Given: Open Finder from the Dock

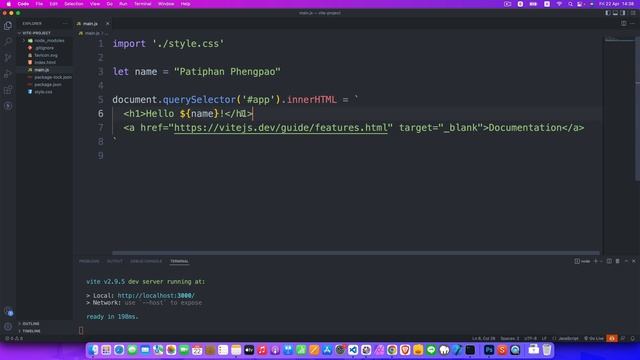Looking at the screenshot, I should tap(93, 350).
